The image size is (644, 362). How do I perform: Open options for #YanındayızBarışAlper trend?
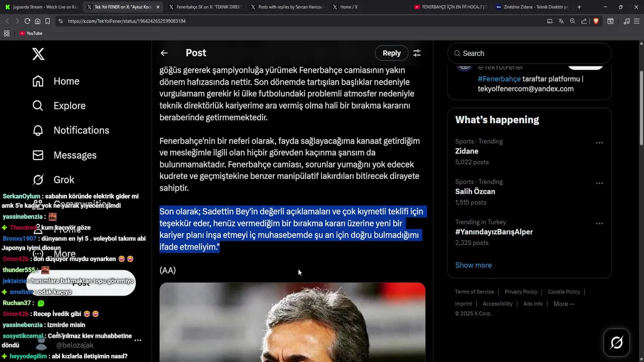click(599, 223)
